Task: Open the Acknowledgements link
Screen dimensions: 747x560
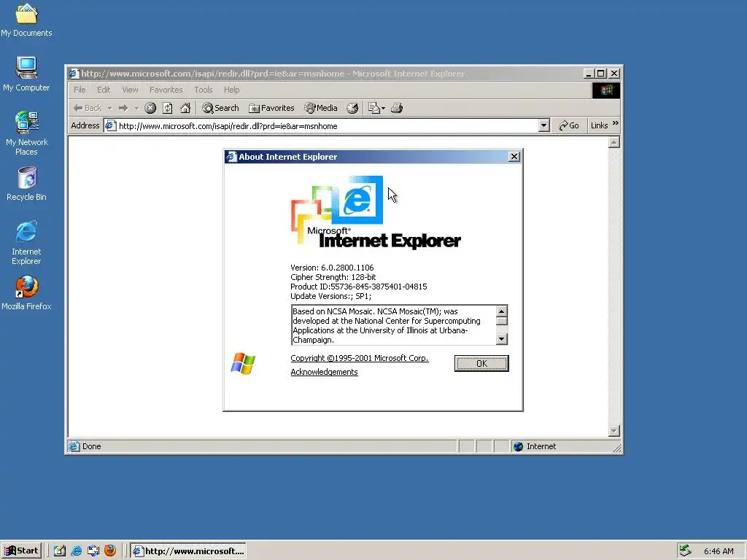Action: click(324, 372)
